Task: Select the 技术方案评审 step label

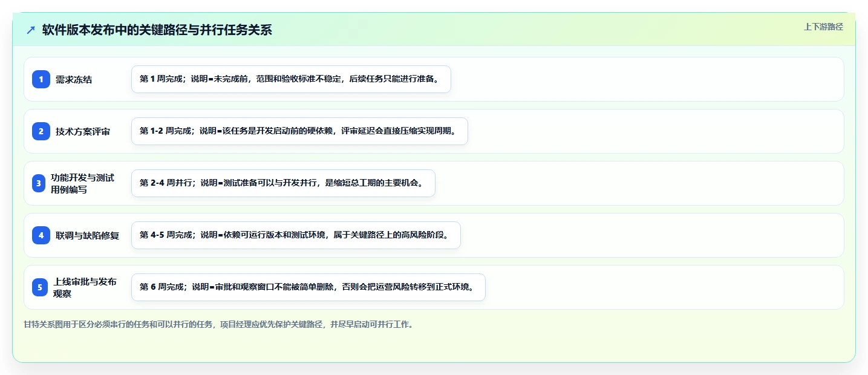Action: [83, 131]
